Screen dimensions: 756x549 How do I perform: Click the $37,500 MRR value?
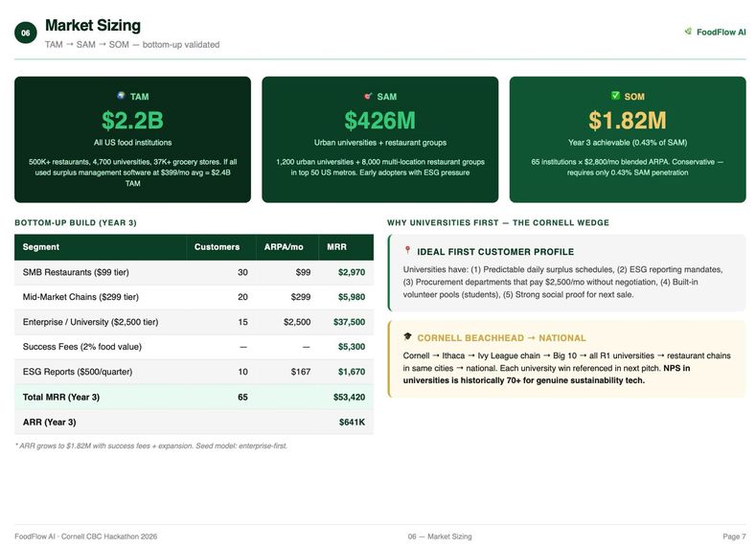349,322
